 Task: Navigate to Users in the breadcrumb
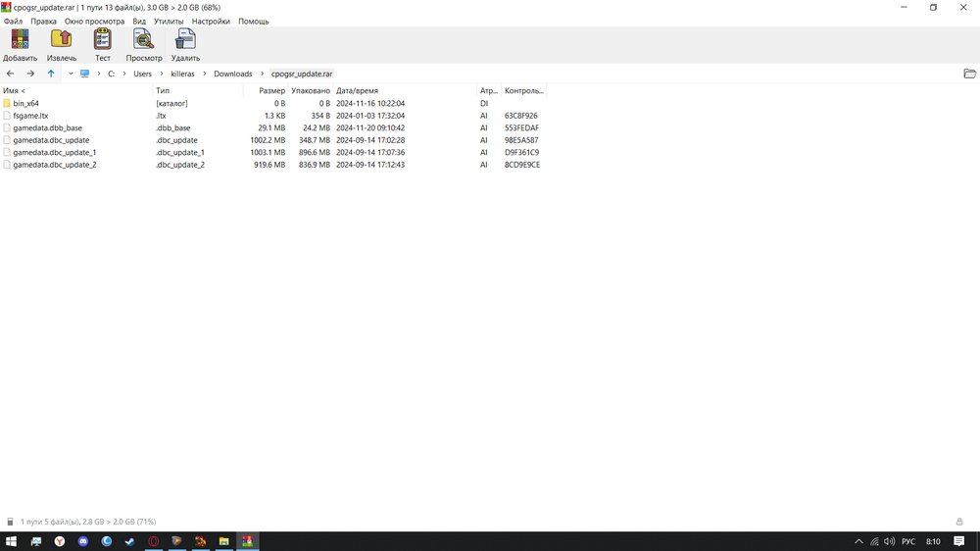point(142,74)
